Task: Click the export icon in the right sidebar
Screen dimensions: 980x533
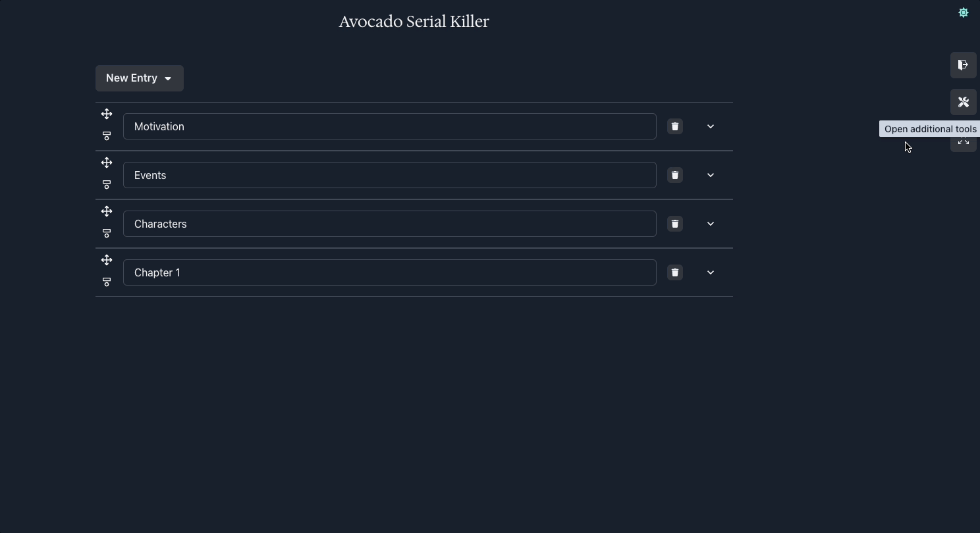Action: pyautogui.click(x=962, y=65)
